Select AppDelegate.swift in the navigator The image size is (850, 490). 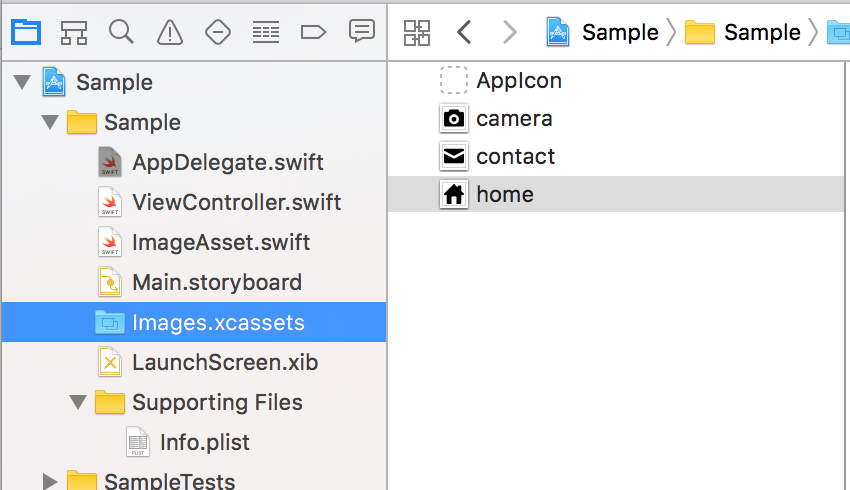227,162
